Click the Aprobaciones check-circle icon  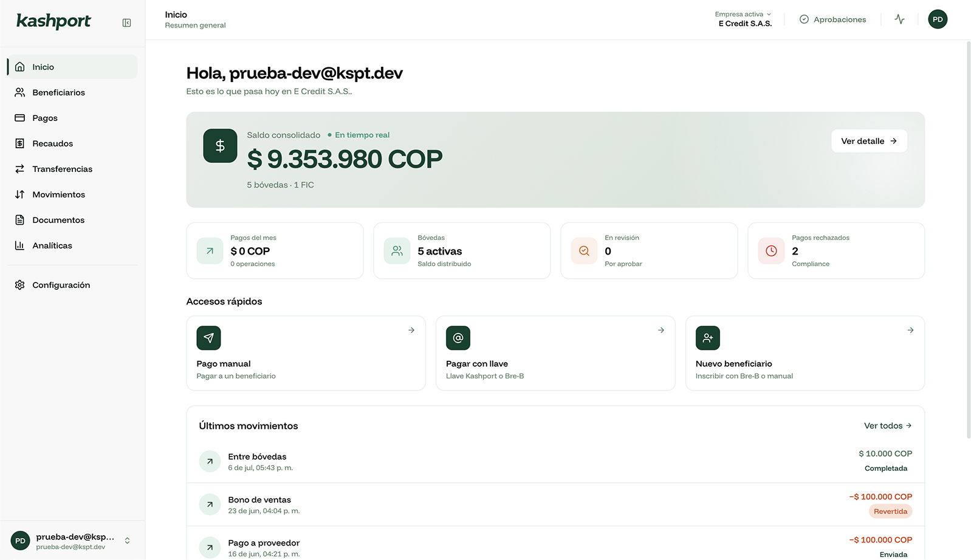(804, 19)
